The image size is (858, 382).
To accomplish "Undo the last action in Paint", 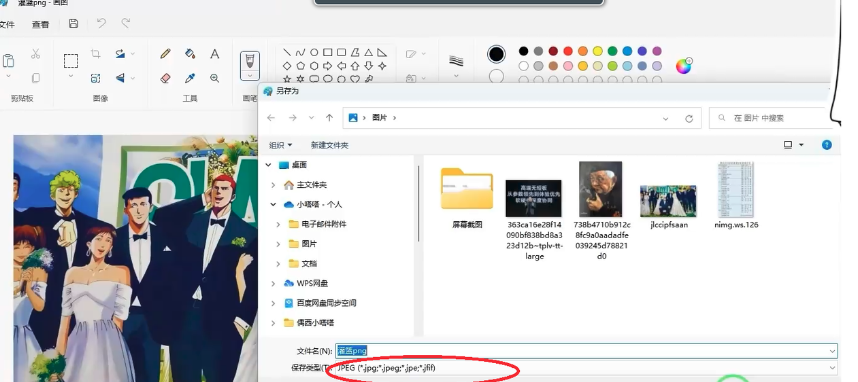I will (x=101, y=23).
